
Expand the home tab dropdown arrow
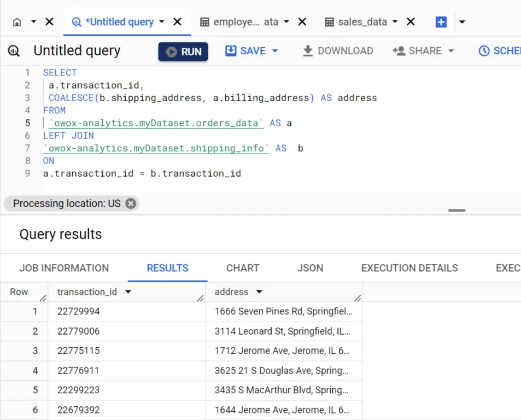click(33, 22)
